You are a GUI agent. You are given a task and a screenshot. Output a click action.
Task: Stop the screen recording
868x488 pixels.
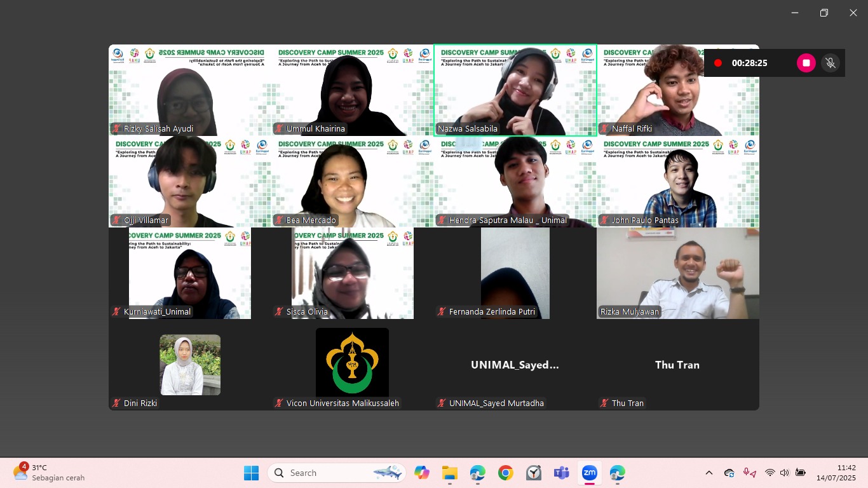806,63
